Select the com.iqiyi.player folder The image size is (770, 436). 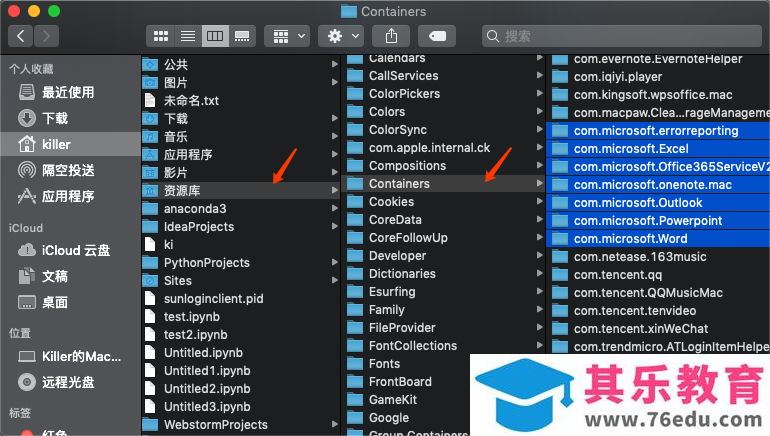click(659, 77)
